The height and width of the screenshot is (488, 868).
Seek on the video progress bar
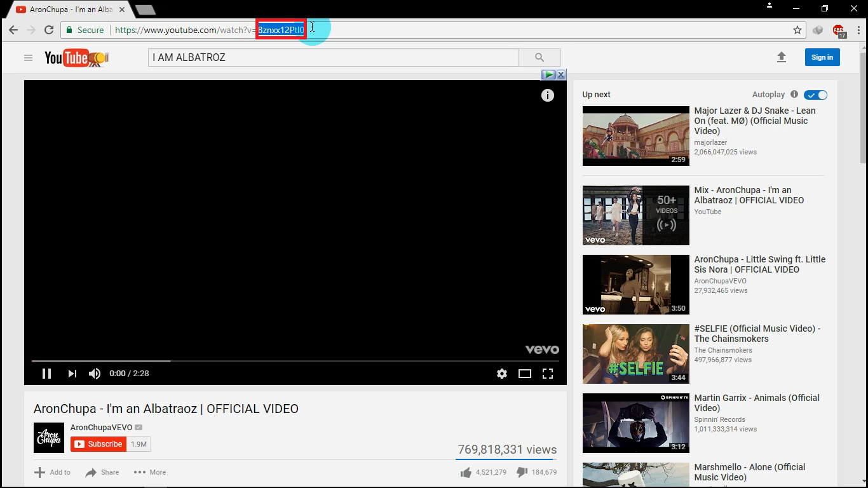(295, 361)
